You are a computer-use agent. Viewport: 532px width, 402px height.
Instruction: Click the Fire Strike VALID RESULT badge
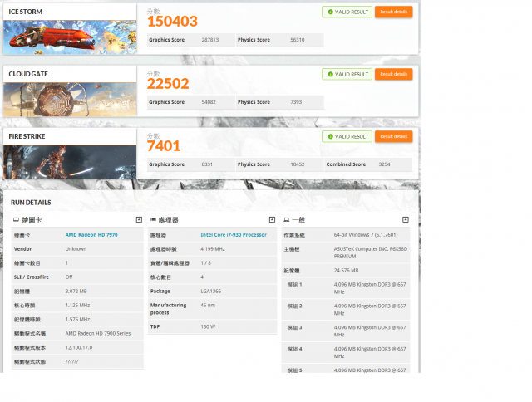pos(347,136)
